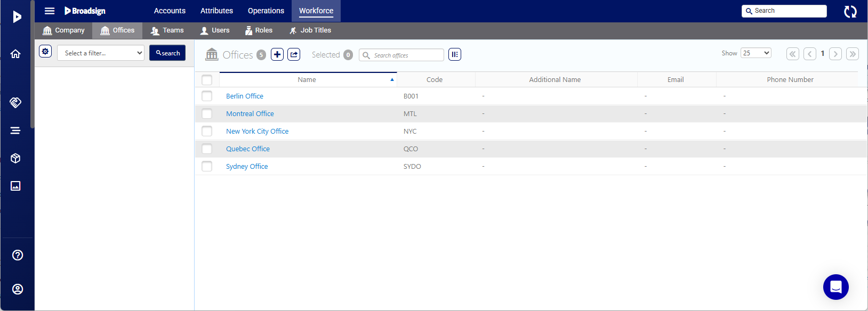Image resolution: width=868 pixels, height=311 pixels.
Task: Switch to the Operations menu
Action: tap(266, 11)
